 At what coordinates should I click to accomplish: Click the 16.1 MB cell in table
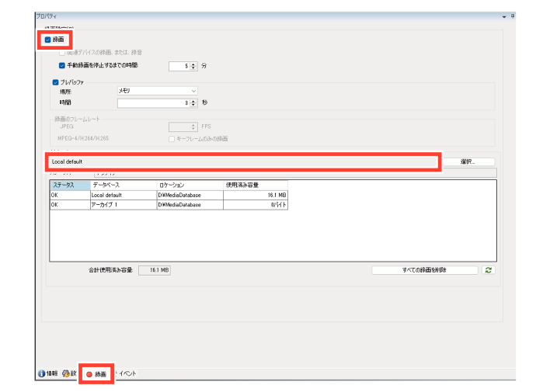[x=256, y=195]
